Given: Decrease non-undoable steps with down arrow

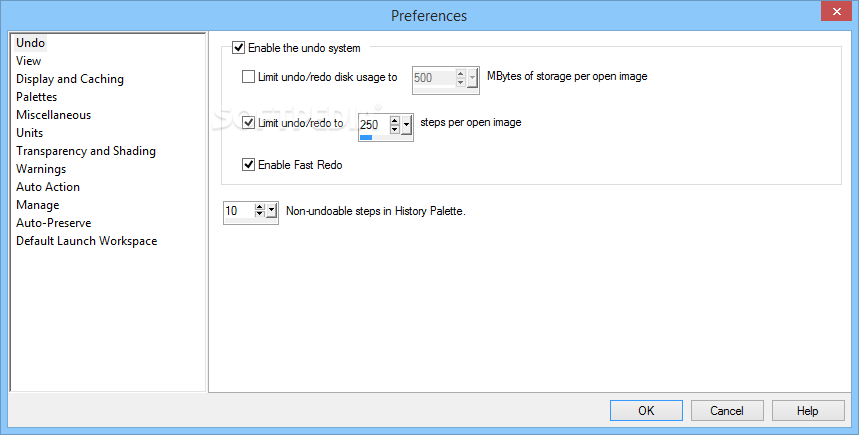Looking at the screenshot, I should 260,214.
